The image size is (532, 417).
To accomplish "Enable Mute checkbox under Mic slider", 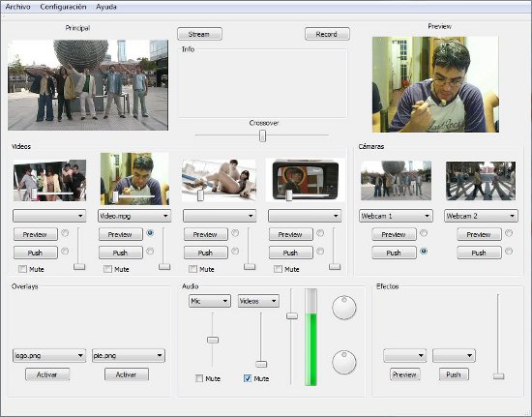I will [199, 378].
